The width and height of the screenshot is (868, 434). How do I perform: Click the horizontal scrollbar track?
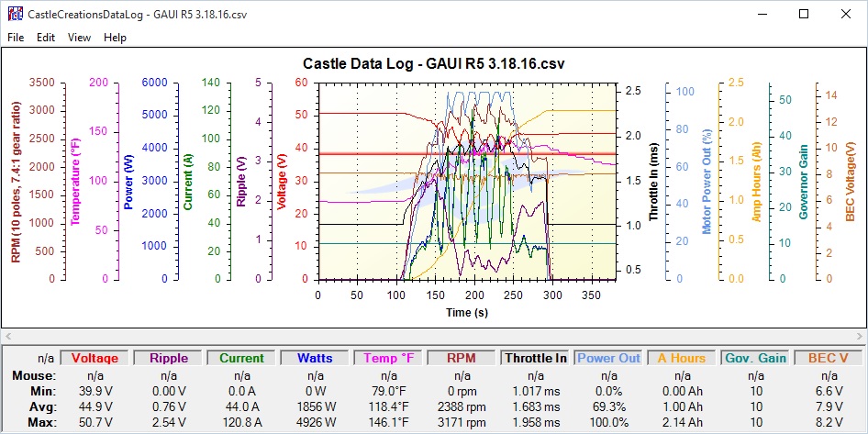[434, 336]
